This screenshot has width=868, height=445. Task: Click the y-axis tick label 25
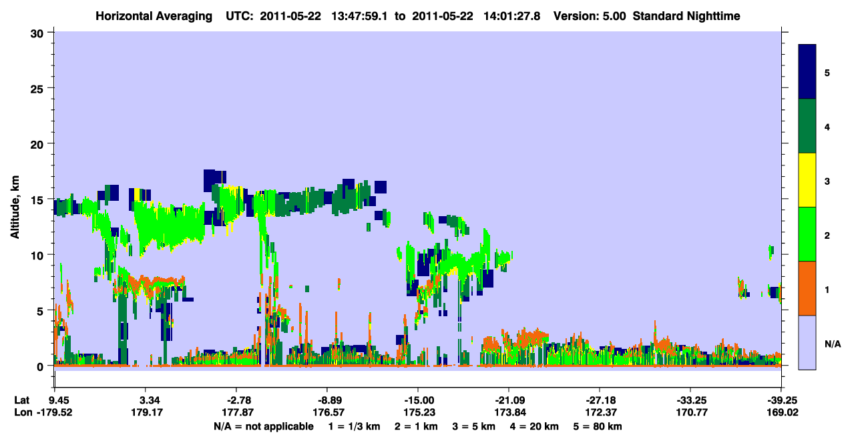point(39,88)
